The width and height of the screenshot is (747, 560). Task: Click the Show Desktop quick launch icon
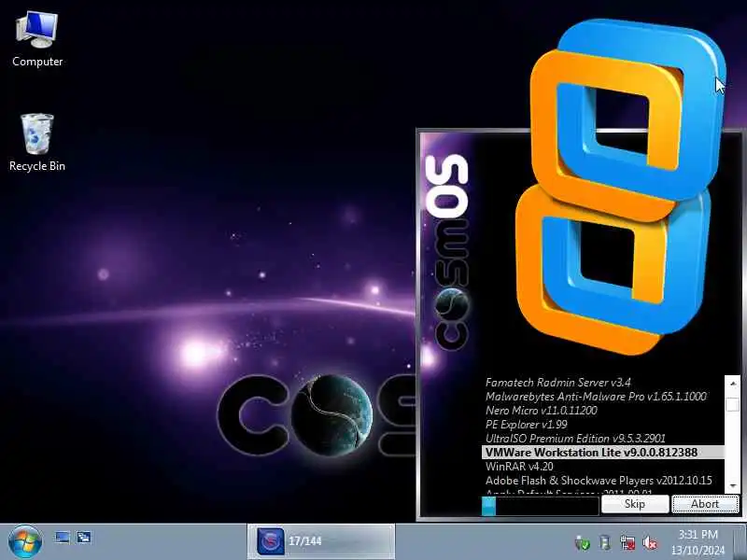(x=62, y=538)
